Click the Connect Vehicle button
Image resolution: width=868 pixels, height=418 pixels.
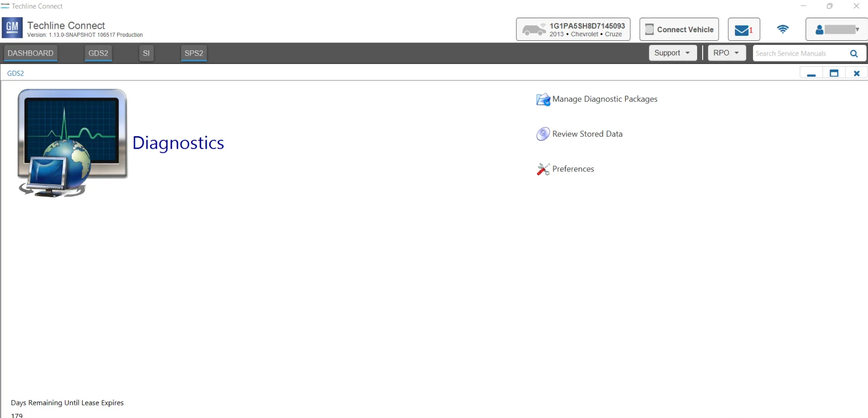pos(679,29)
